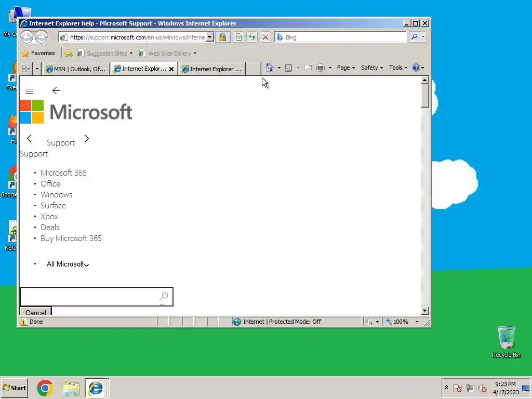532x399 pixels.
Task: Open the hamburger menu on page
Action: [30, 91]
